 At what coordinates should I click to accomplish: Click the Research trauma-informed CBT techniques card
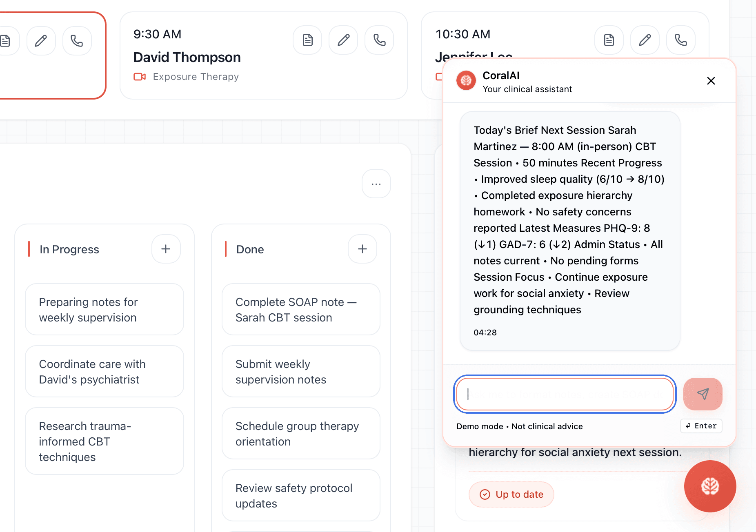(105, 441)
